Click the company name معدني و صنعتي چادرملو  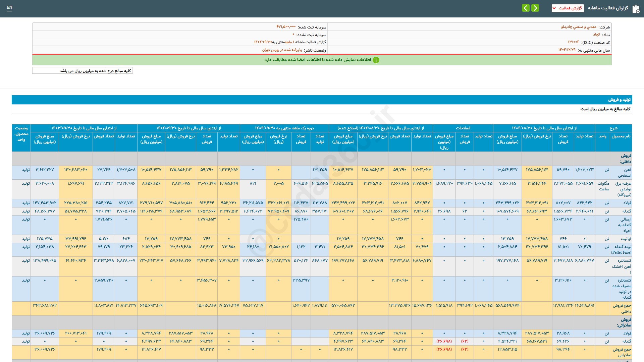(579, 27)
